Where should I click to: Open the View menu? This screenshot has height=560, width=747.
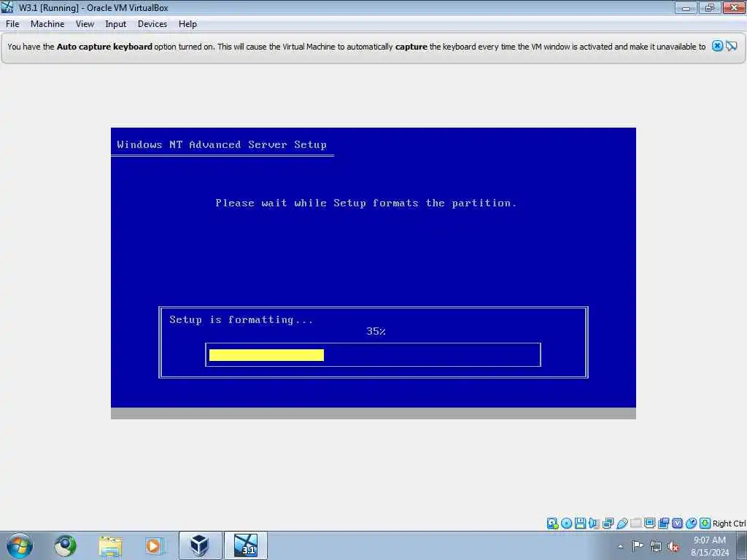(85, 24)
